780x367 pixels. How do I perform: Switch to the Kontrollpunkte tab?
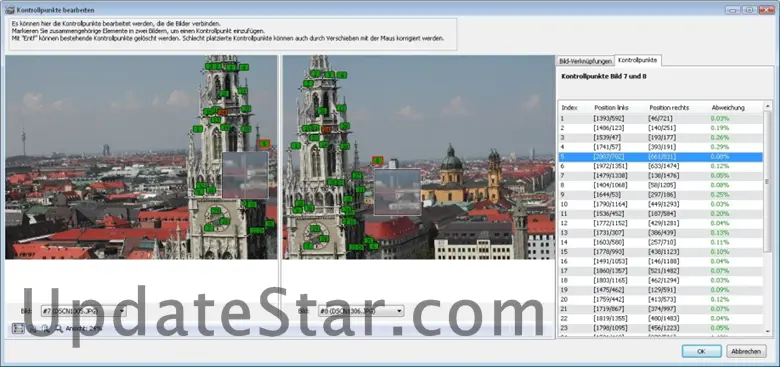point(637,60)
